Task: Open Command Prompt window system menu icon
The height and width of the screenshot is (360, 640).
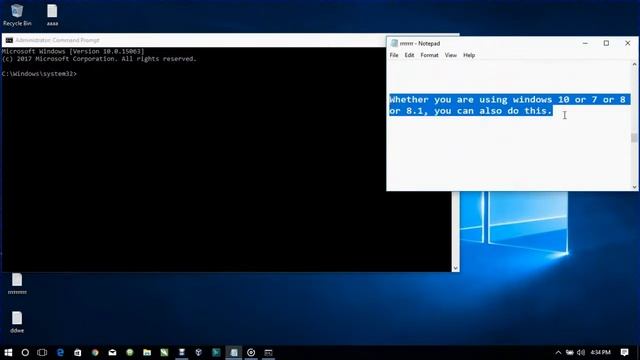Action: click(9, 40)
